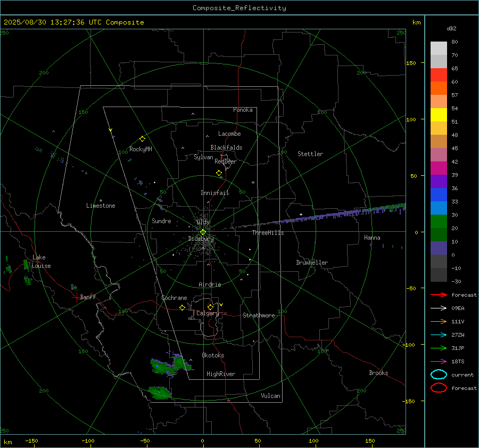
Task: Click the Innisfail label
Action: (215, 193)
